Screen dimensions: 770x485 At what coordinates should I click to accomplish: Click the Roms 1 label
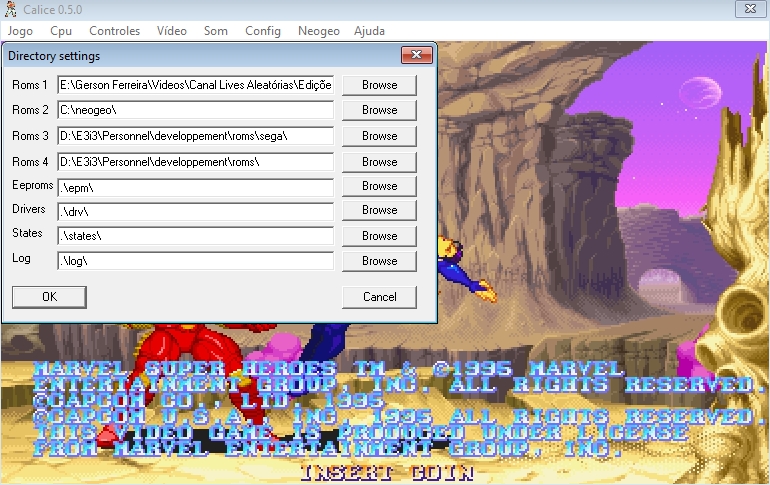point(30,85)
